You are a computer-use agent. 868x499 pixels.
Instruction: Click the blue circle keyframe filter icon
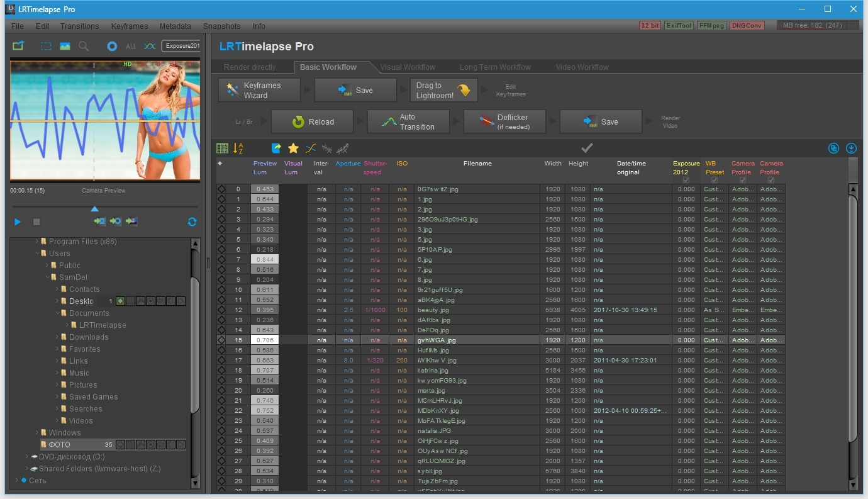[x=112, y=46]
